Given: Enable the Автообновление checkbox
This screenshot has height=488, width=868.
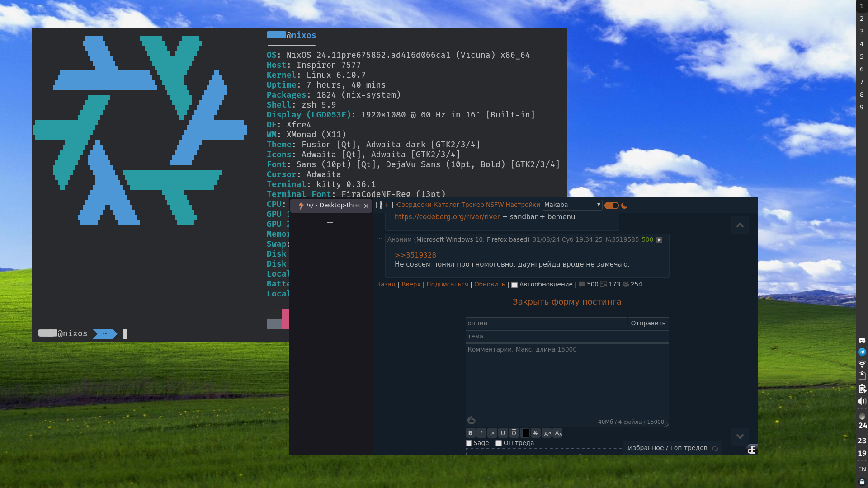Looking at the screenshot, I should 514,285.
